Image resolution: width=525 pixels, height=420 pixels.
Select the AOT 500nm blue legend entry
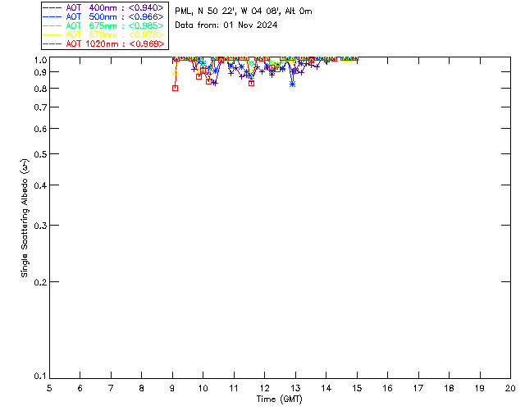(x=103, y=16)
